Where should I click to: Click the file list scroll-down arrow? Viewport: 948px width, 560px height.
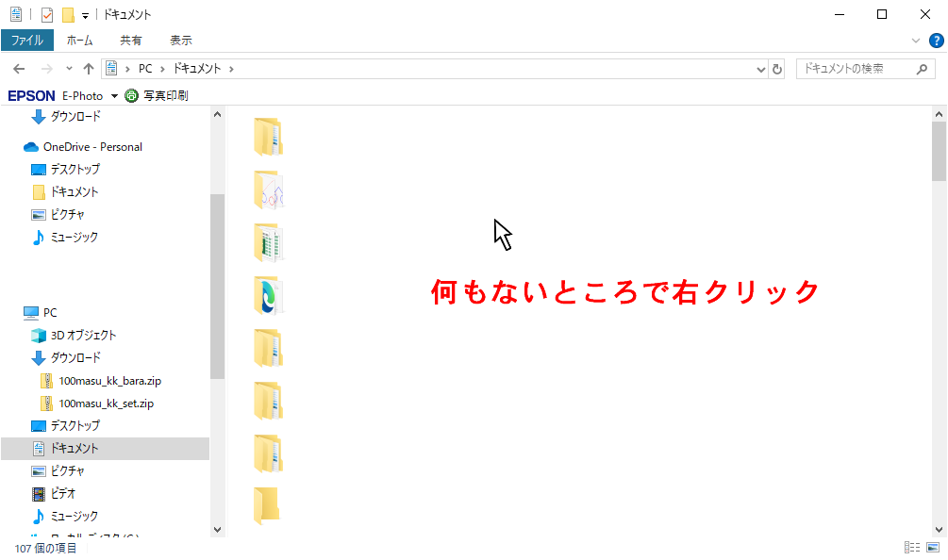pyautogui.click(x=939, y=530)
